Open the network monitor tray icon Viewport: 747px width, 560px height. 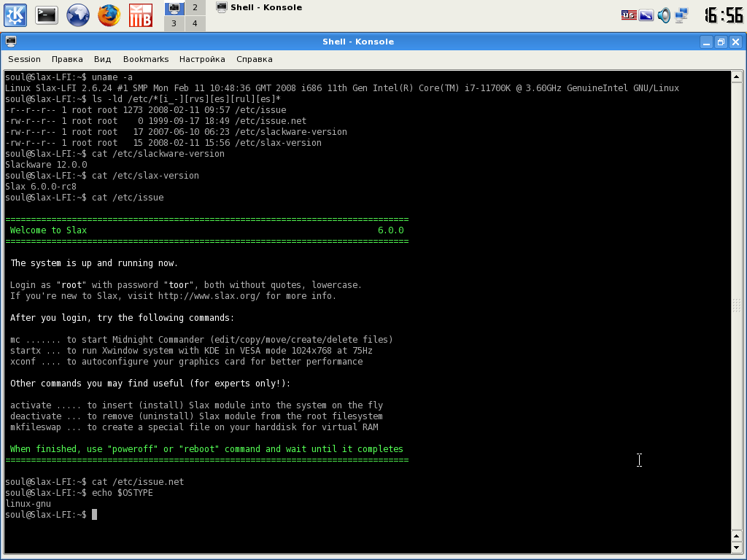pos(681,15)
